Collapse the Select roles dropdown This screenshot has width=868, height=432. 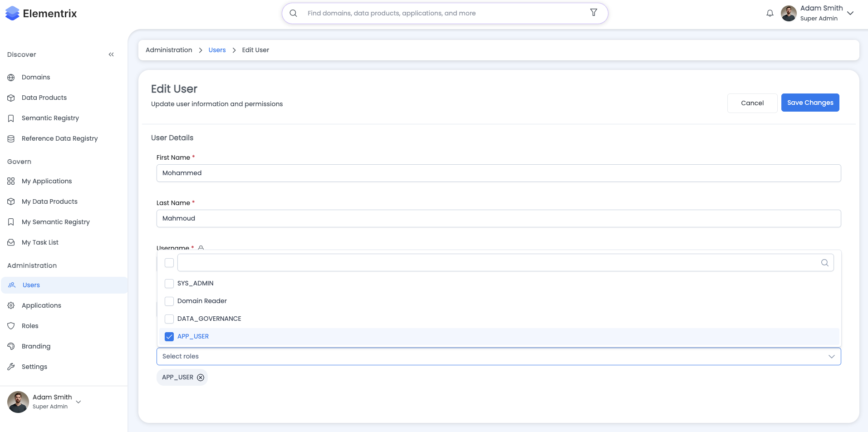[x=831, y=357]
